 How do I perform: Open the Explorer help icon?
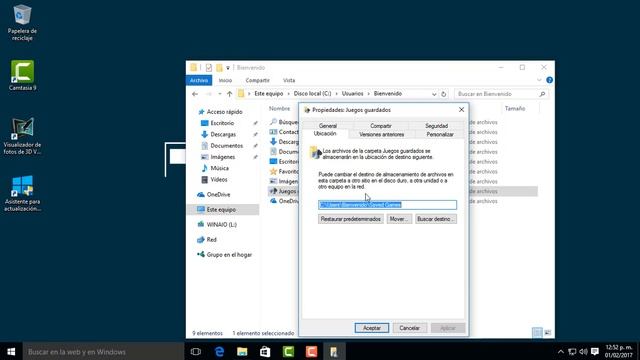549,80
